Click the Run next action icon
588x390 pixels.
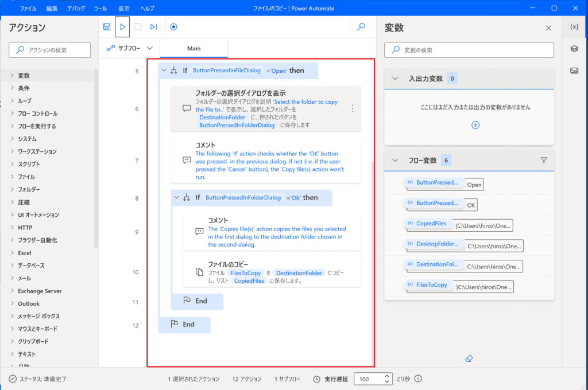tap(153, 27)
